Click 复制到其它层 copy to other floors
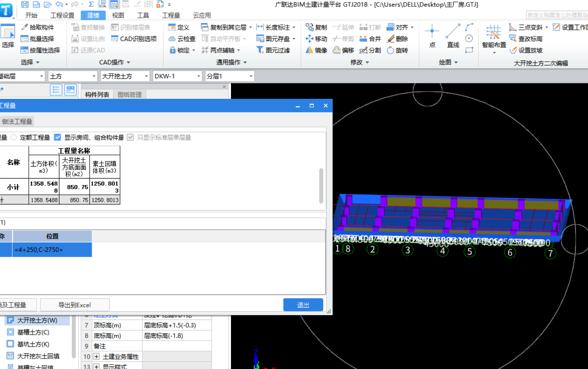Viewport: 588px width, 369px height. click(x=224, y=27)
